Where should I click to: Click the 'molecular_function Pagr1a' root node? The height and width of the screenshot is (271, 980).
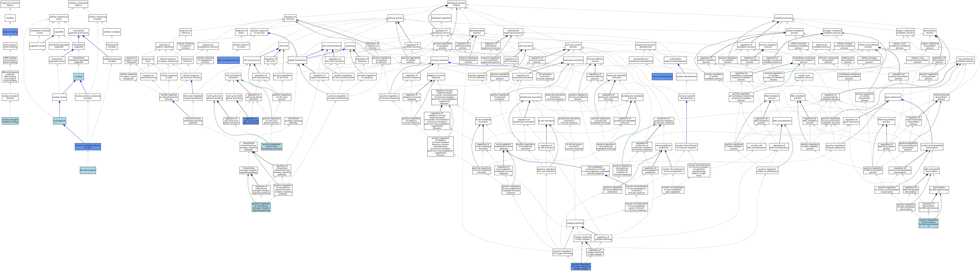point(10,4)
